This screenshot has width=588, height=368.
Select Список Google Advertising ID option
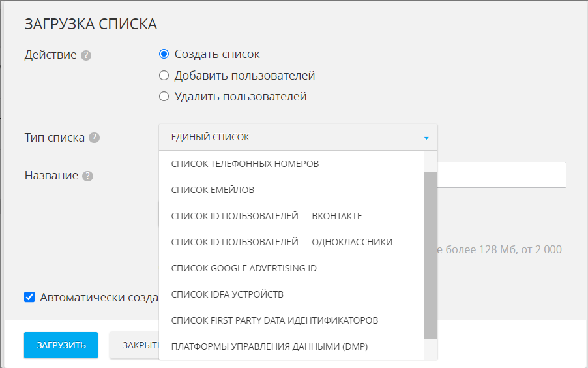(244, 268)
